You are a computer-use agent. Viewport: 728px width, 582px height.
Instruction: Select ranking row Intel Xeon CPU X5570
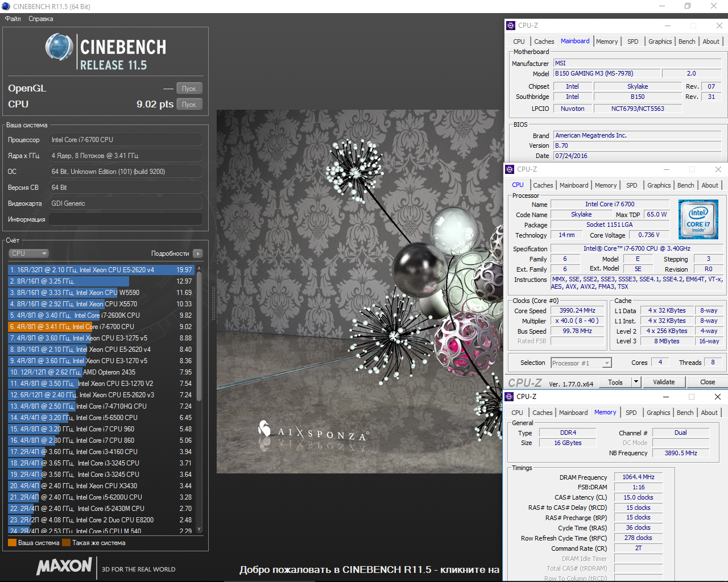tap(101, 304)
